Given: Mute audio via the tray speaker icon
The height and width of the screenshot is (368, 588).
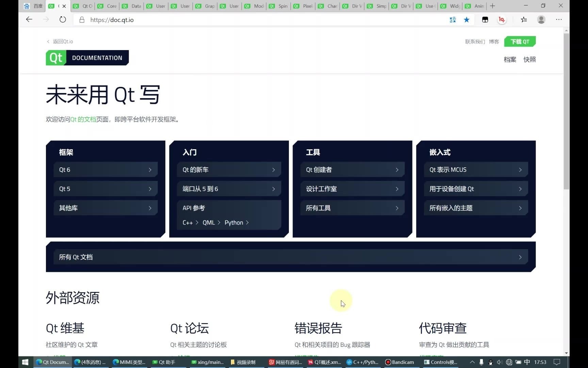Looking at the screenshot, I should 500,362.
